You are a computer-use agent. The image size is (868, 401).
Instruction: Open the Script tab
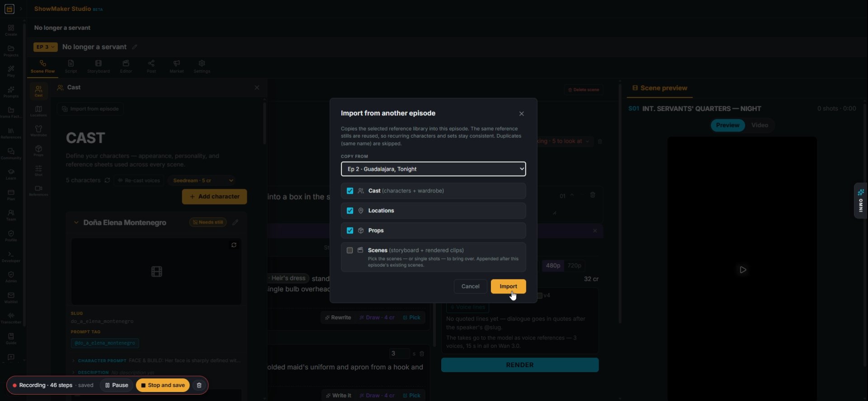(71, 66)
